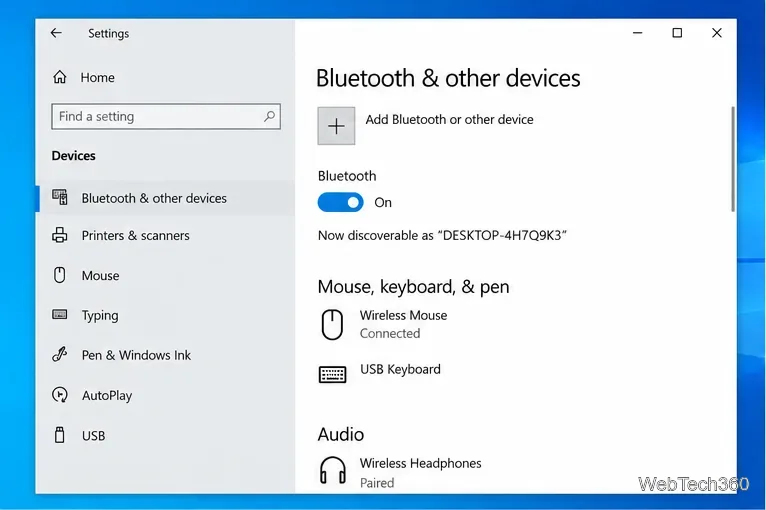The height and width of the screenshot is (510, 766).
Task: Click the pen icon in sidebar
Action: pos(60,354)
